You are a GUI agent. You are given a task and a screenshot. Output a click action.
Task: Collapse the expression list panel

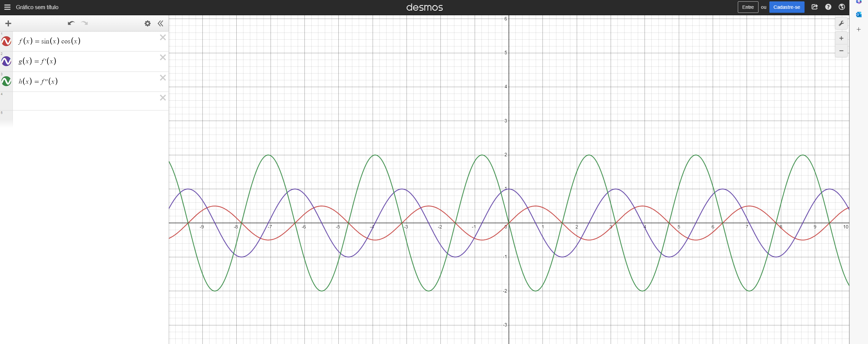(160, 23)
